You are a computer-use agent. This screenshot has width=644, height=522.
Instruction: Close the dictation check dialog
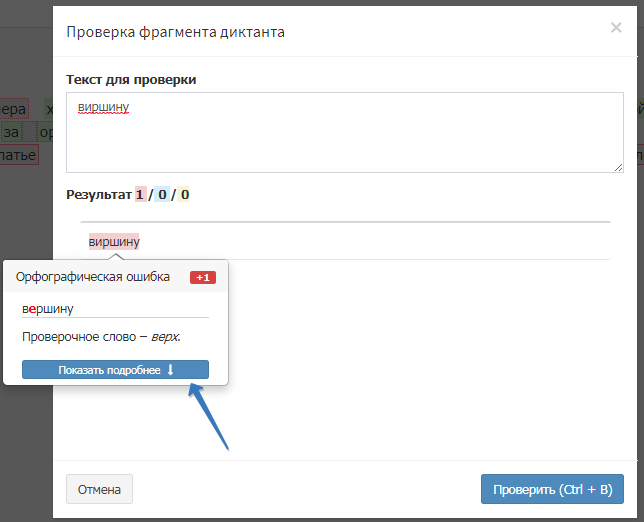tap(615, 28)
